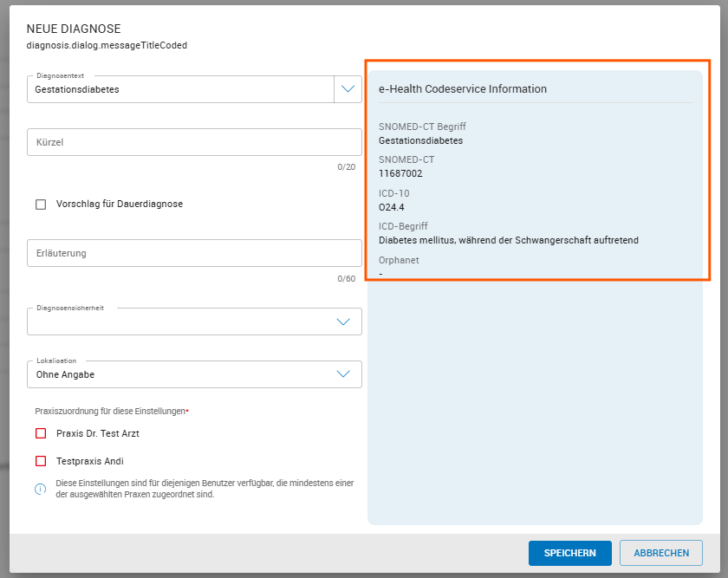Click the Orphanet entry in the panel

coord(399,260)
